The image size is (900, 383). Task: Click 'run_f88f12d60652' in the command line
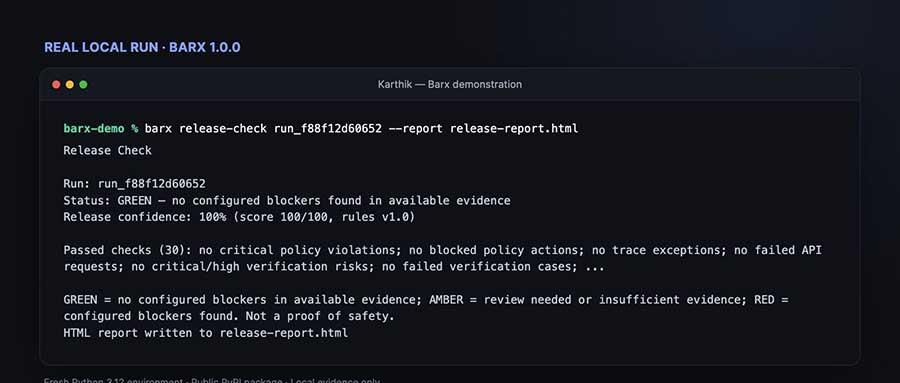328,129
